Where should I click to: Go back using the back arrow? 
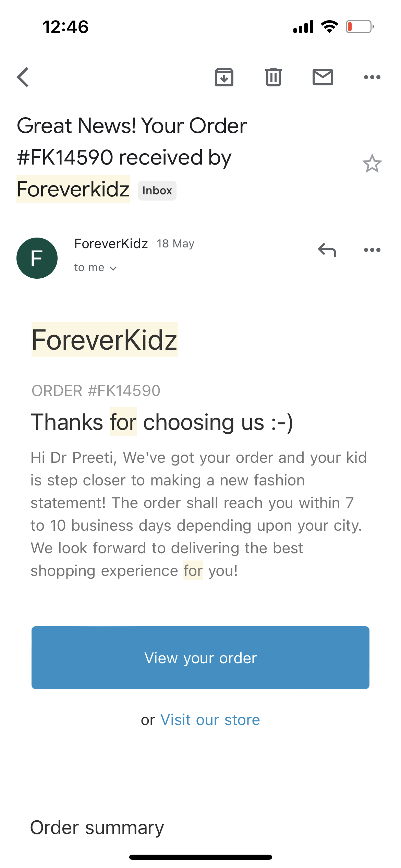tap(23, 77)
